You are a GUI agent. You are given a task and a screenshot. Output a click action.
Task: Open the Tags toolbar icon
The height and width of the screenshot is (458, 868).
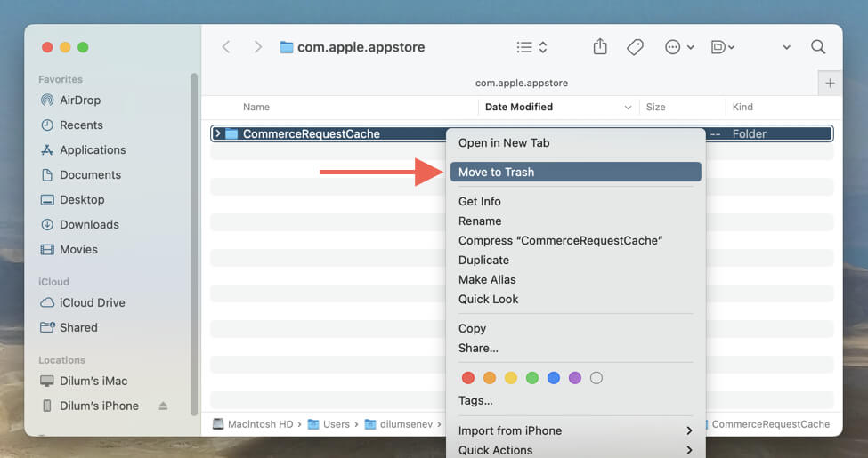pyautogui.click(x=635, y=47)
